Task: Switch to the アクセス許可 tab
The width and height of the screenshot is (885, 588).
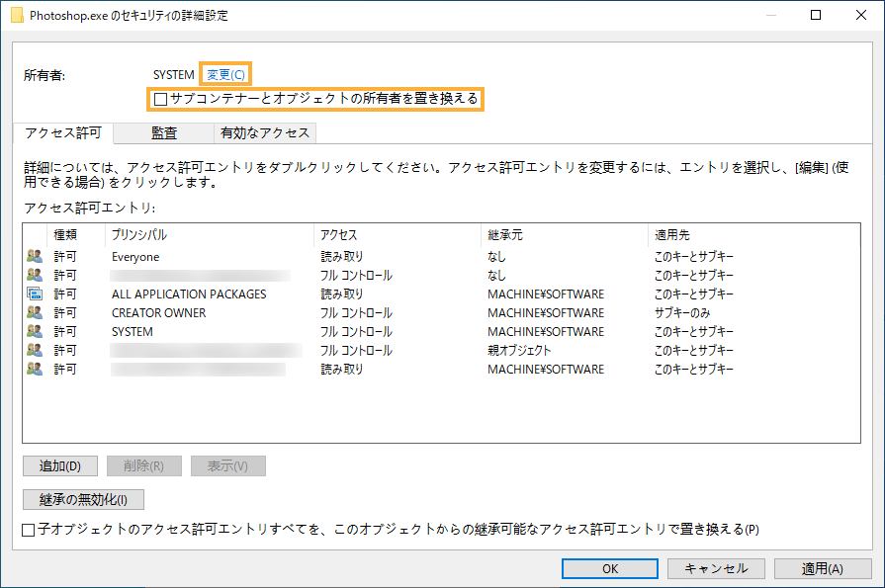Action: point(63,133)
